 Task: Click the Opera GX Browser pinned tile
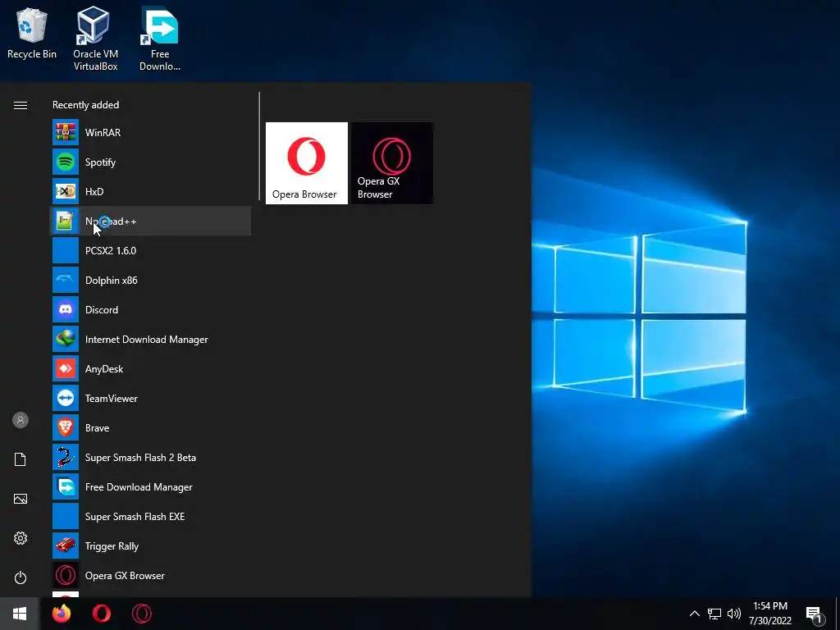pos(392,163)
